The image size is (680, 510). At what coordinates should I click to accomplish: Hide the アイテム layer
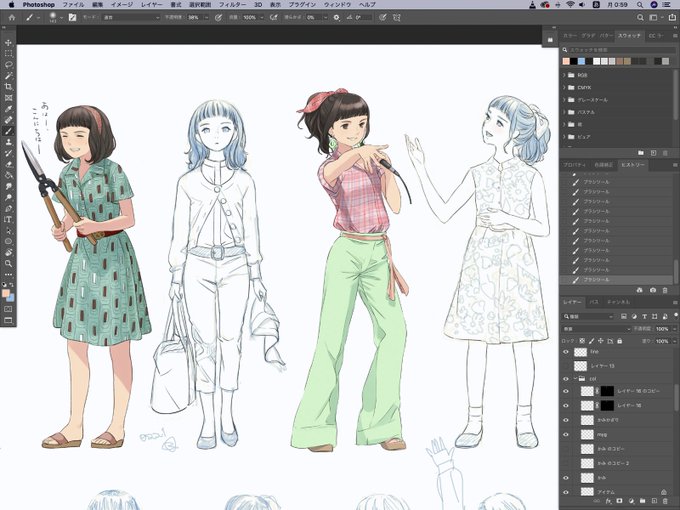coord(566,492)
